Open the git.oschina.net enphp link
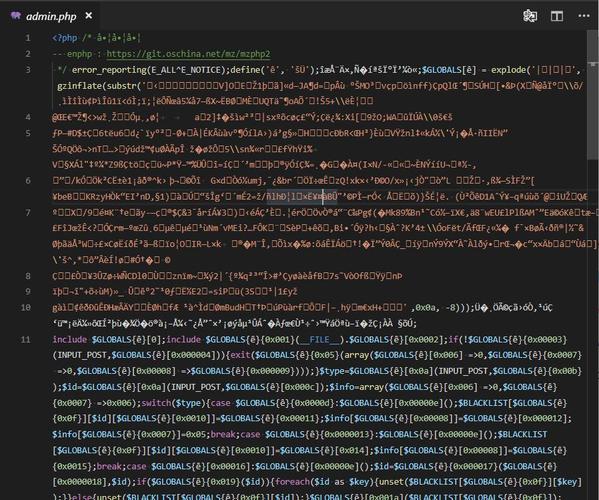The image size is (599, 500). [x=188, y=54]
